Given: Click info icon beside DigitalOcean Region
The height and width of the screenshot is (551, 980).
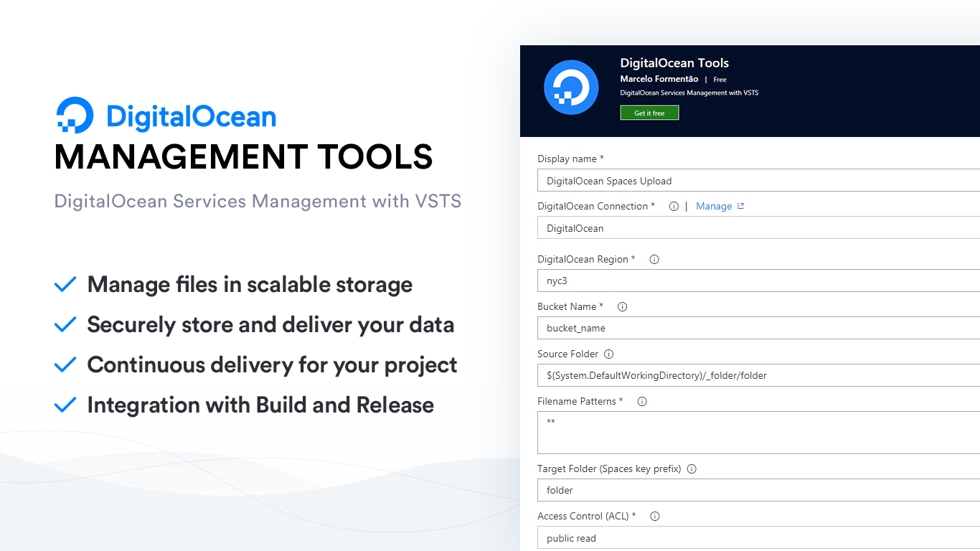Looking at the screenshot, I should [654, 260].
